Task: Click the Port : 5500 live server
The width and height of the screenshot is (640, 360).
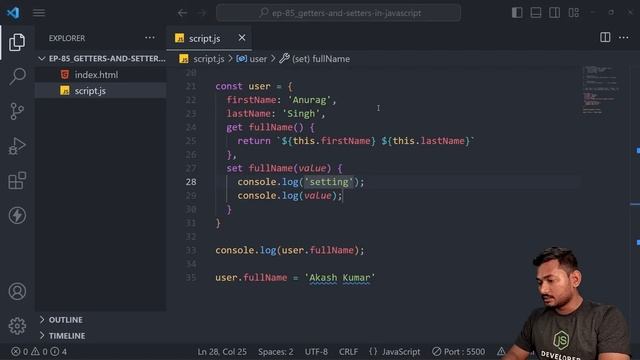Action: (x=459, y=351)
